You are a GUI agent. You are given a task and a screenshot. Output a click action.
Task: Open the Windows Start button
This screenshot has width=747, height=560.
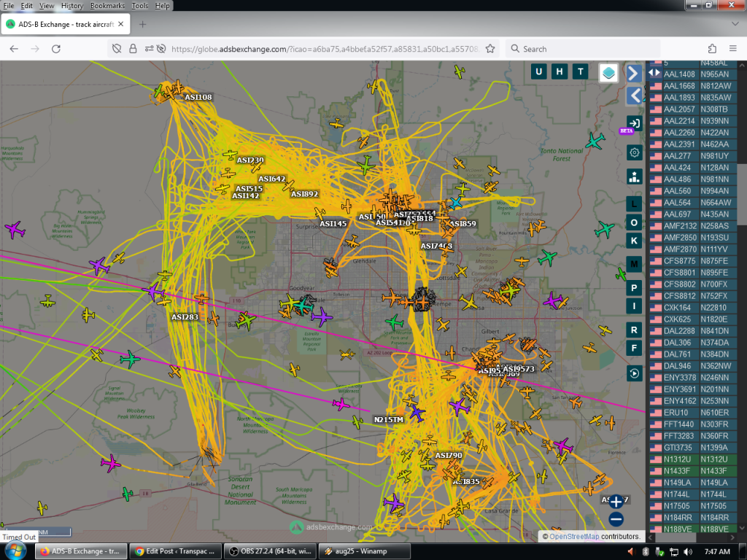pyautogui.click(x=15, y=551)
